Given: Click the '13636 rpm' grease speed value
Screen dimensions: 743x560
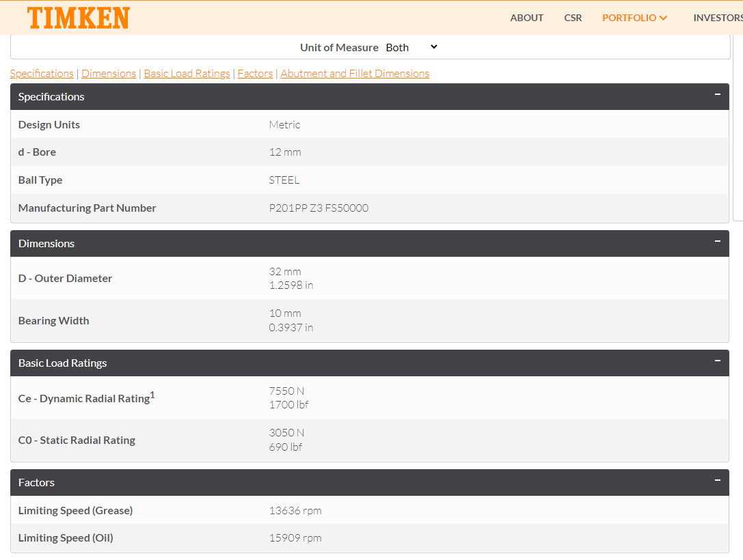Looking at the screenshot, I should [295, 510].
